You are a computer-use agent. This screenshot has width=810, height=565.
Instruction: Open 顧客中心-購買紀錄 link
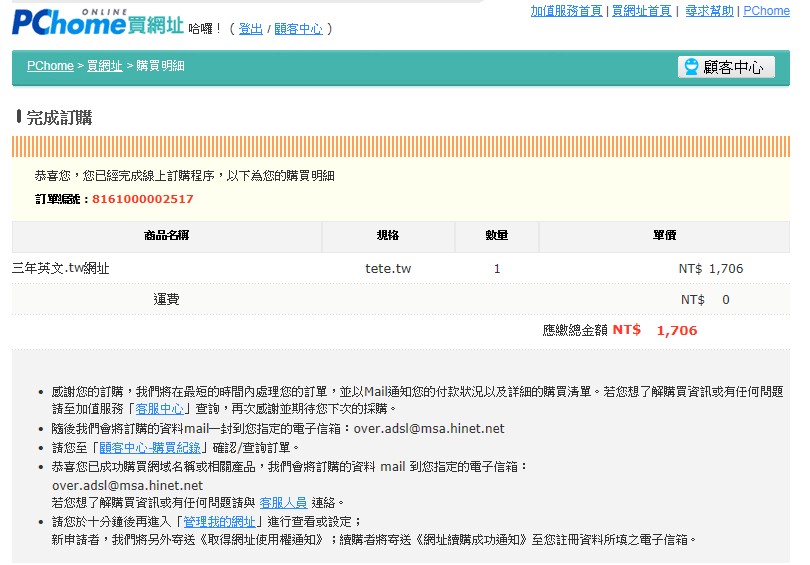point(150,448)
